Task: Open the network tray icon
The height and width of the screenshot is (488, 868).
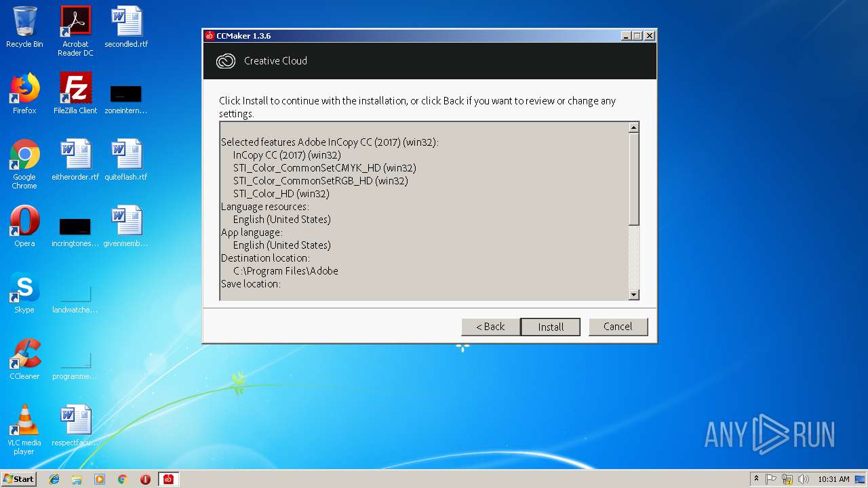Action: tap(787, 479)
